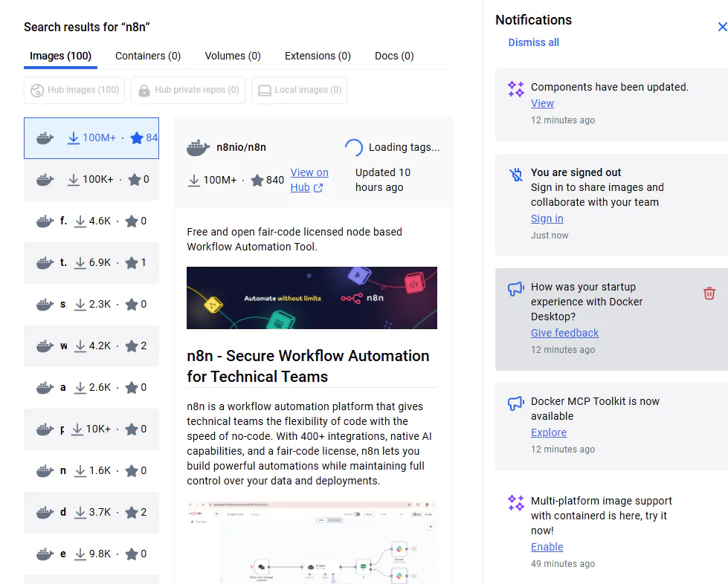Toggle the Local images (0) filter
Image resolution: width=728 pixels, height=584 pixels.
pyautogui.click(x=299, y=90)
